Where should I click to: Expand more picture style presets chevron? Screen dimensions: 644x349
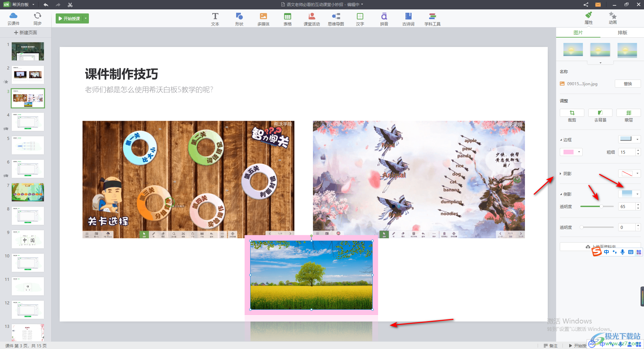(600, 63)
